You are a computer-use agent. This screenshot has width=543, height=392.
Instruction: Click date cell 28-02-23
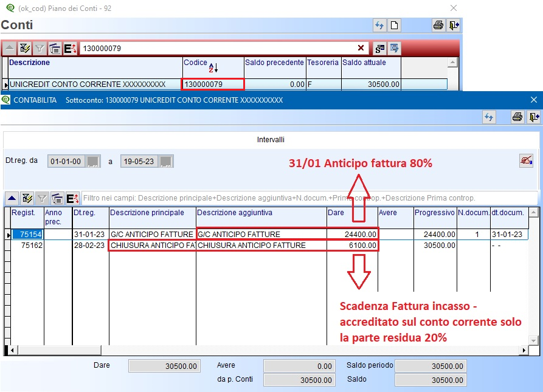click(x=91, y=246)
